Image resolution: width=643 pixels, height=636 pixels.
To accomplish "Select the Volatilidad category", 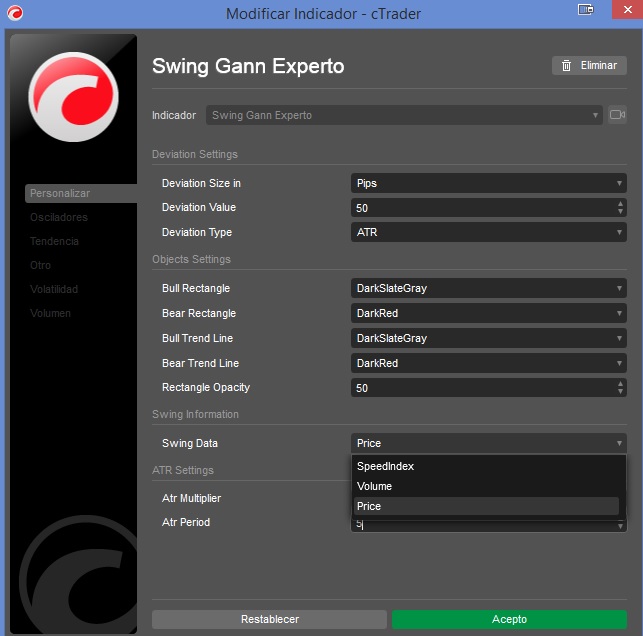I will pos(54,289).
